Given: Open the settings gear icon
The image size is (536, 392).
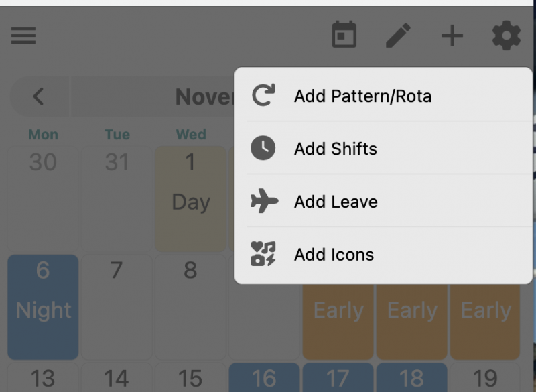Looking at the screenshot, I should 507,36.
